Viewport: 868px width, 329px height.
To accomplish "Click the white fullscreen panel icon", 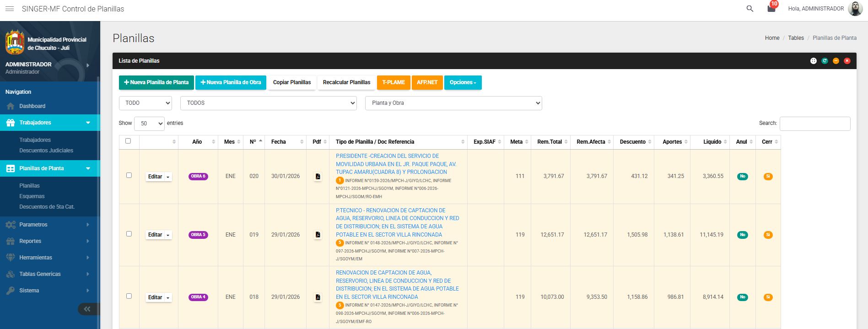I will [813, 61].
